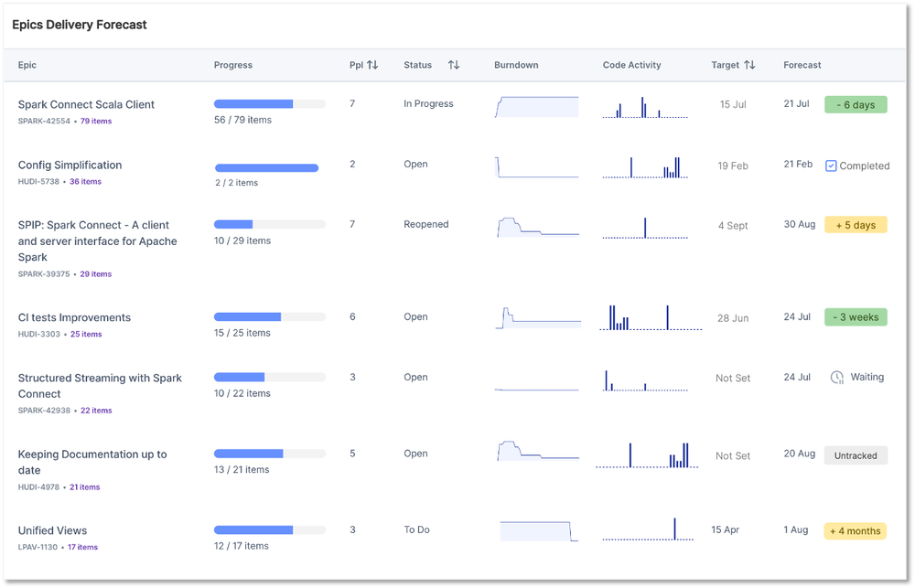Sort table by Status column arrows
Viewport: 915px width, 588px height.
point(454,65)
